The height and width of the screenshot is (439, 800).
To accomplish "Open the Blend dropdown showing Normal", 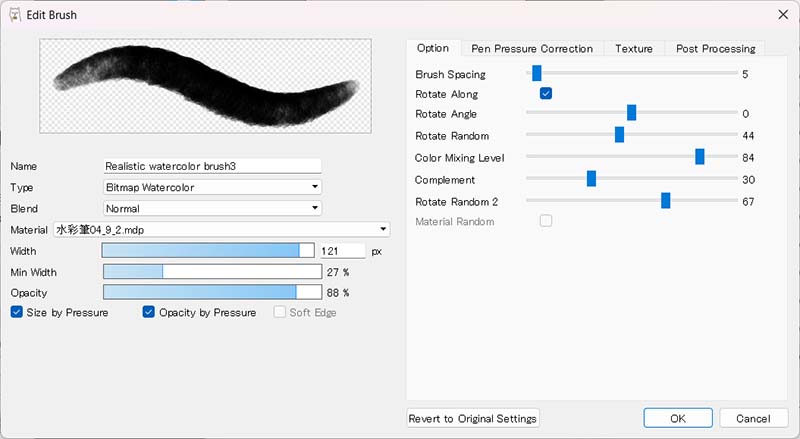I will tap(212, 208).
